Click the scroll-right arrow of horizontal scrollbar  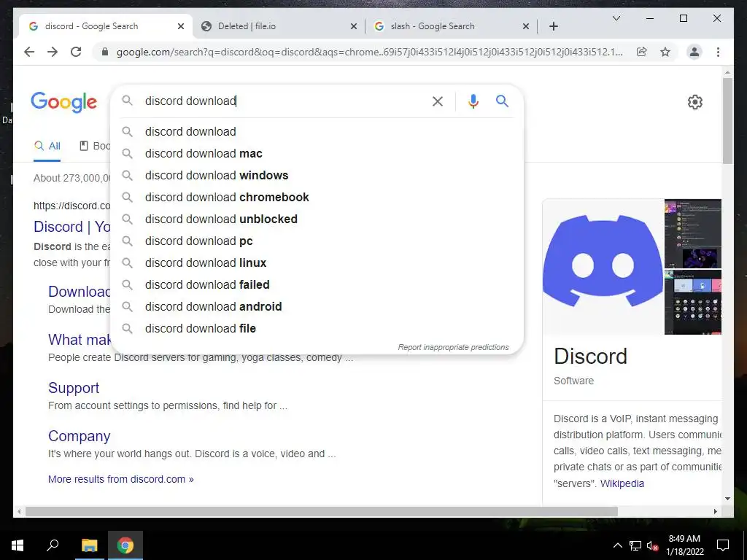pyautogui.click(x=716, y=512)
